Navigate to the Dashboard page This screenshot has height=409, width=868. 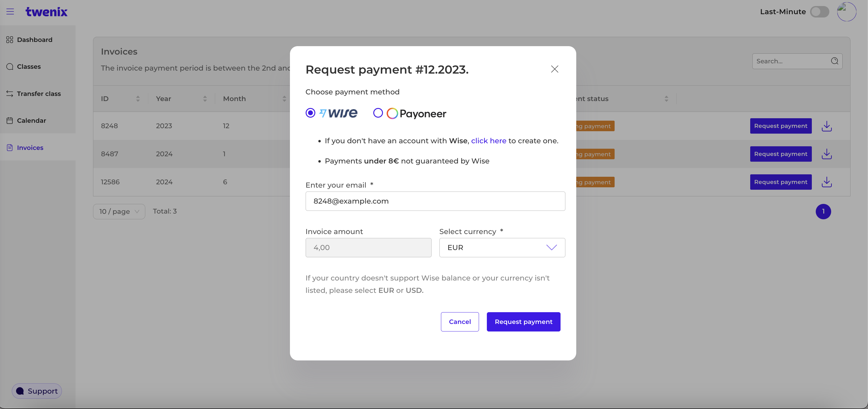click(35, 40)
